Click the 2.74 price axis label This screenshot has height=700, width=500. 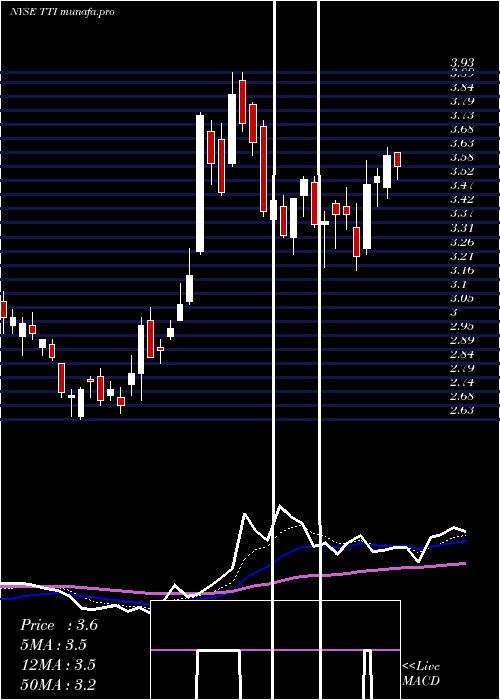tap(462, 383)
